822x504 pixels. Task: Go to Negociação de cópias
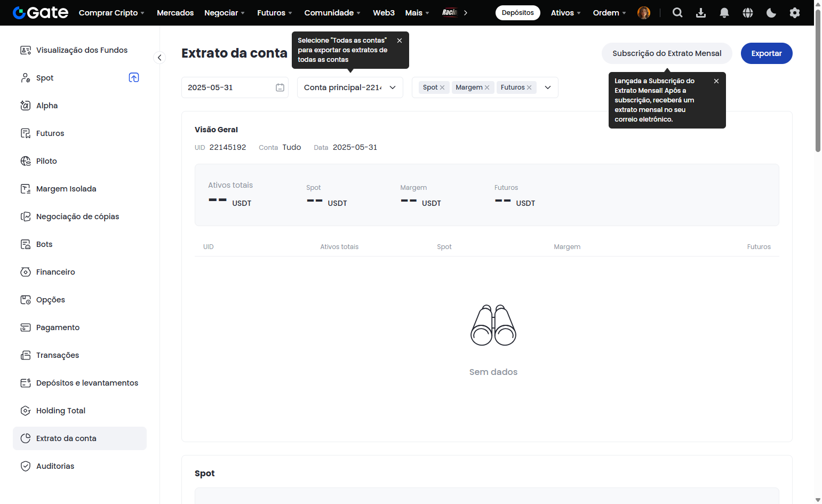click(x=80, y=217)
